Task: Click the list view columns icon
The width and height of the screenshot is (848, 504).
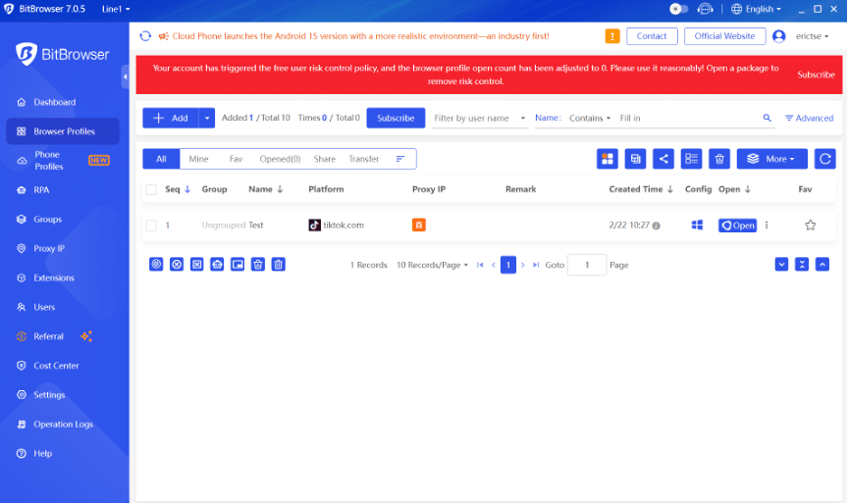Action: click(x=691, y=159)
